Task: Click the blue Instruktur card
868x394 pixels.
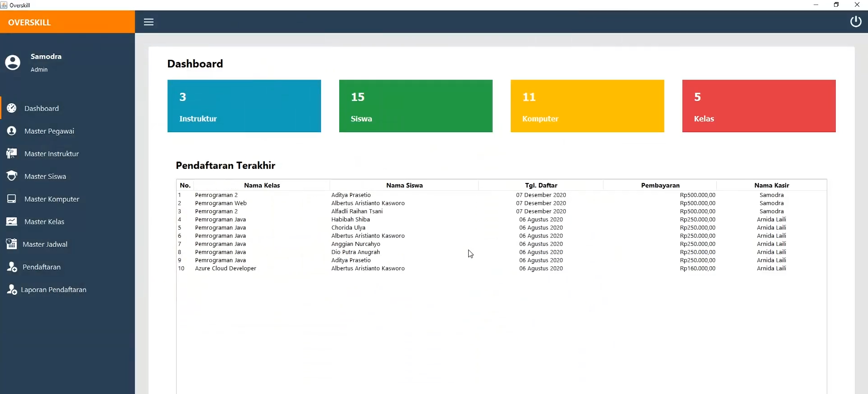Action: point(244,106)
